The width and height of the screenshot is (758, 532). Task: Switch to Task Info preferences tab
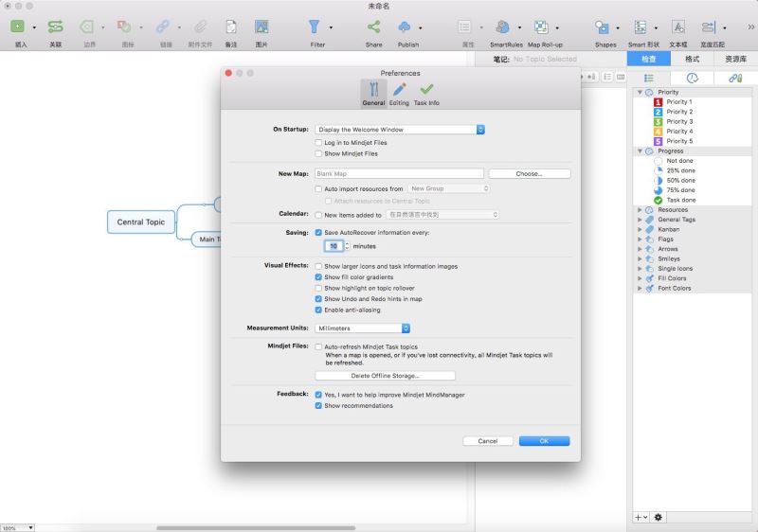pos(426,94)
